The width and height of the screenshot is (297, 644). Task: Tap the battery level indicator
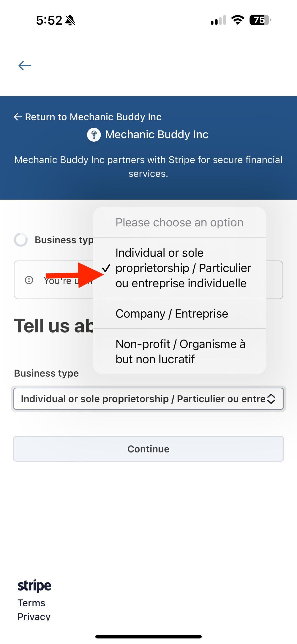point(260,20)
